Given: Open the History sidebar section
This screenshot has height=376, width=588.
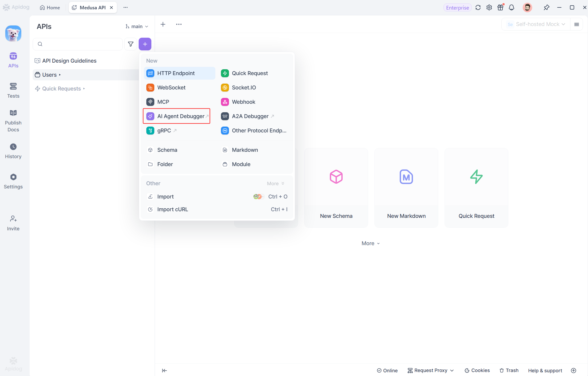Looking at the screenshot, I should [13, 151].
